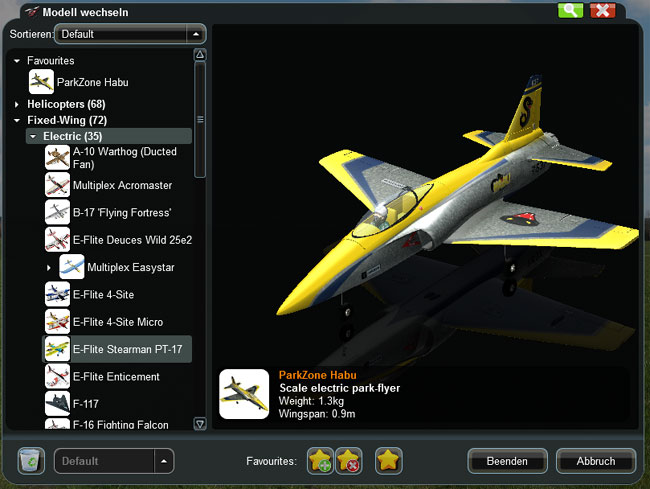Open the bottom Default variant dropdown

tap(114, 461)
